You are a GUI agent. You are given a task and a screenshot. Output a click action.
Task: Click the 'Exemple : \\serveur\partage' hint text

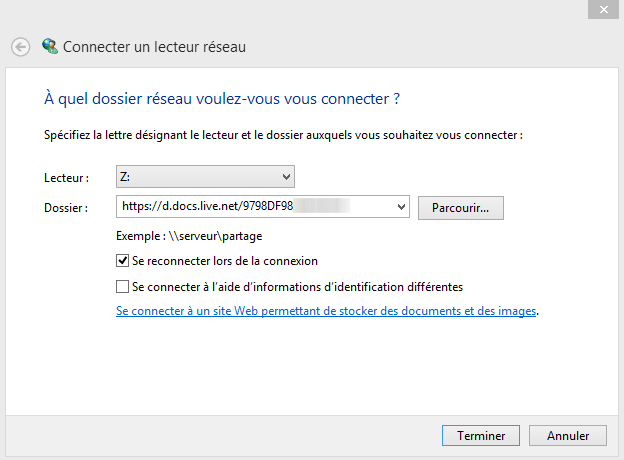point(189,237)
